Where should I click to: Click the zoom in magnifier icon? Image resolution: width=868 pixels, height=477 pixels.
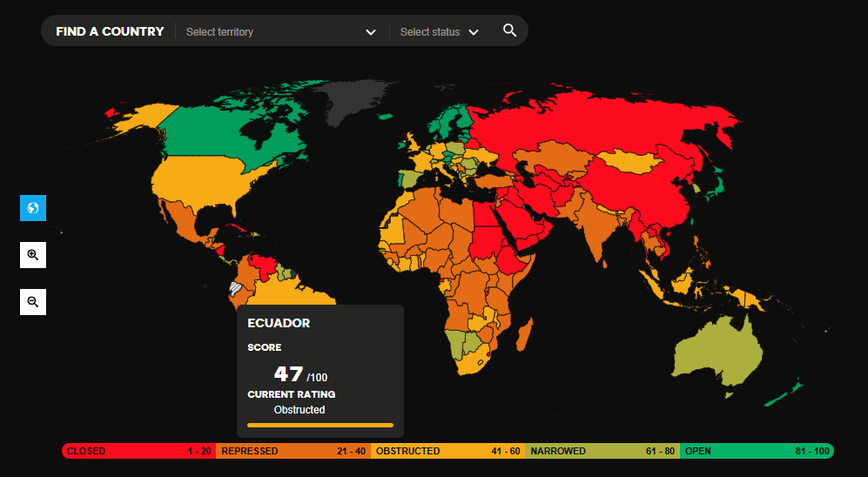coord(33,255)
